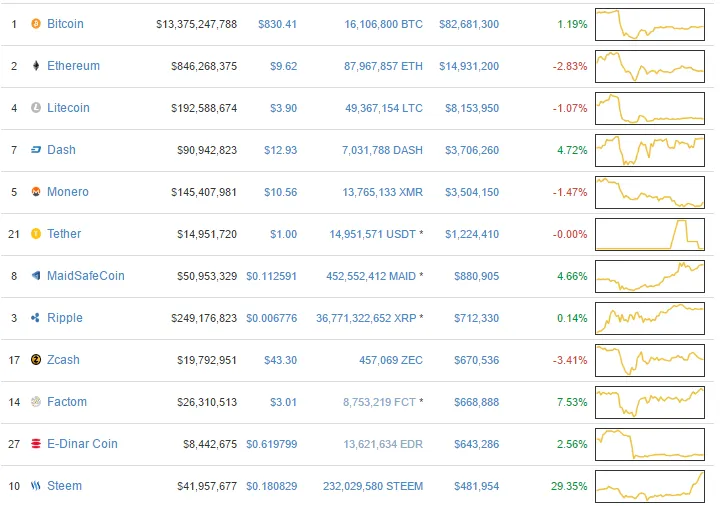Click the Dash logo icon
720x506 pixels.
pyautogui.click(x=36, y=150)
